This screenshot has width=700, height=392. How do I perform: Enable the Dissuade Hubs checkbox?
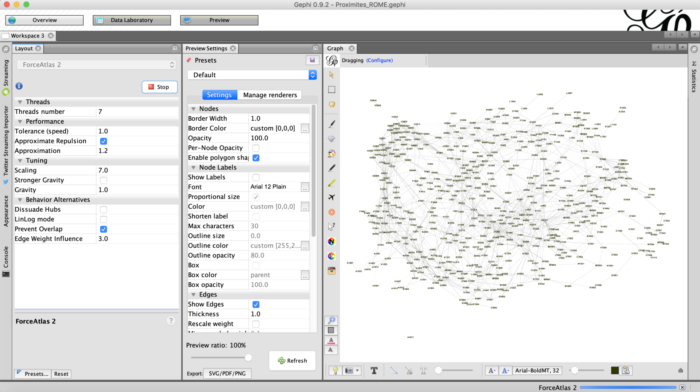click(104, 209)
